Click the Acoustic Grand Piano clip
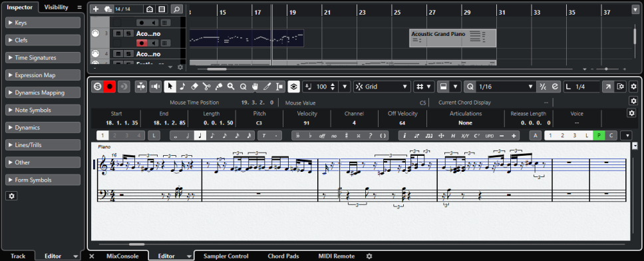 click(x=452, y=38)
